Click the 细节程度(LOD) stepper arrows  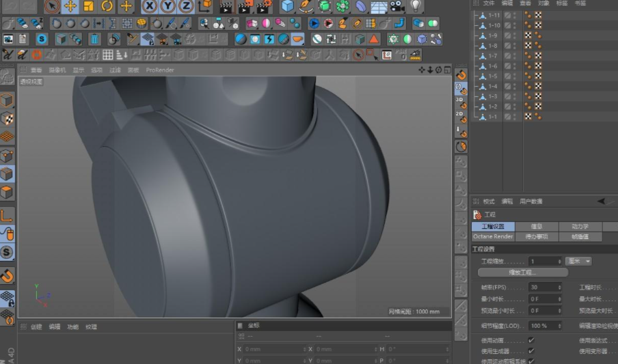pyautogui.click(x=560, y=326)
